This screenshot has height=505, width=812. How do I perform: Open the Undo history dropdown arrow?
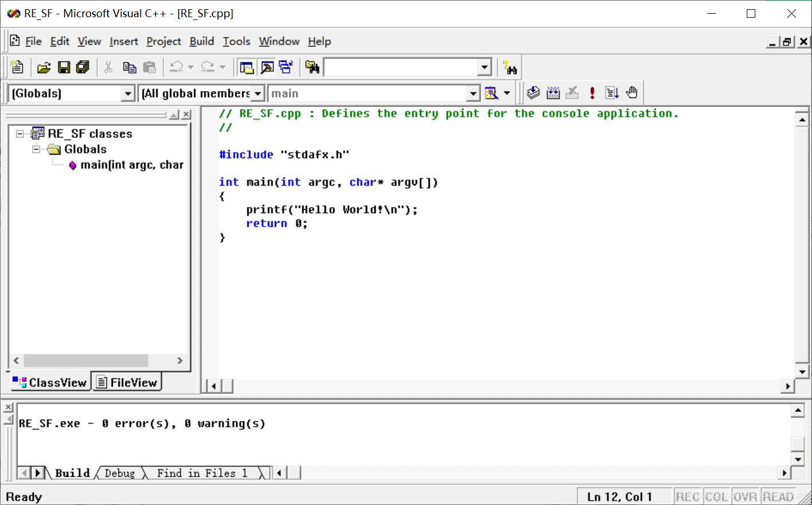[191, 68]
